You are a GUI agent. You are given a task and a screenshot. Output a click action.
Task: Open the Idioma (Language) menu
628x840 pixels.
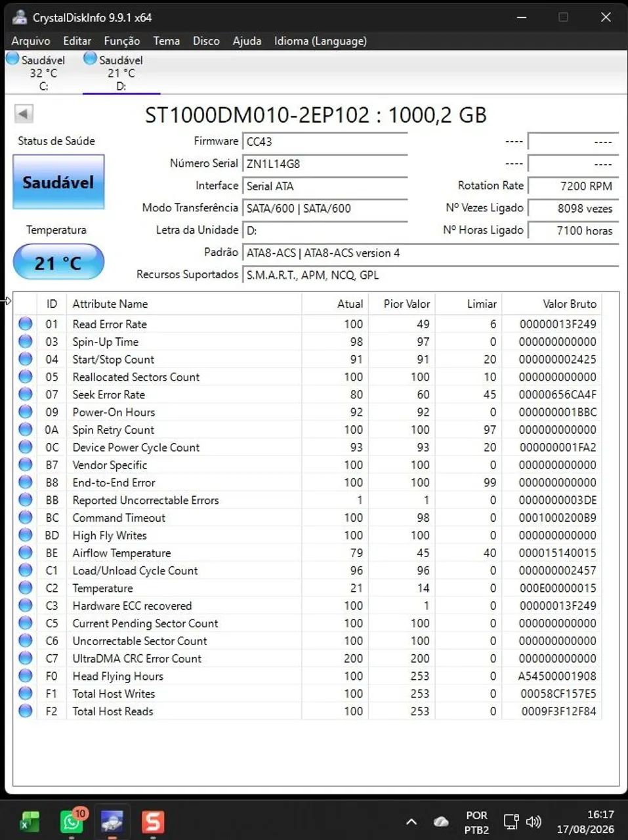click(x=320, y=41)
